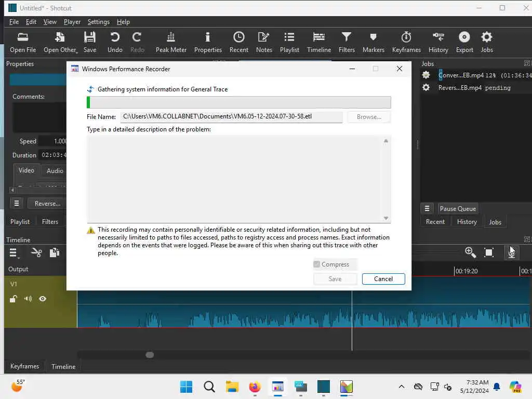Switch to the Recent tab beside History

435,222
